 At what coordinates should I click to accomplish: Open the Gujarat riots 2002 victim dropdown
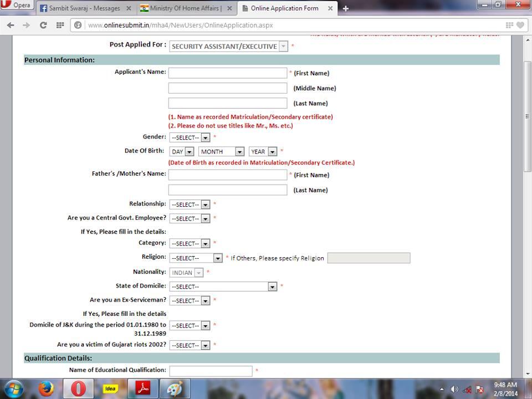tap(190, 345)
